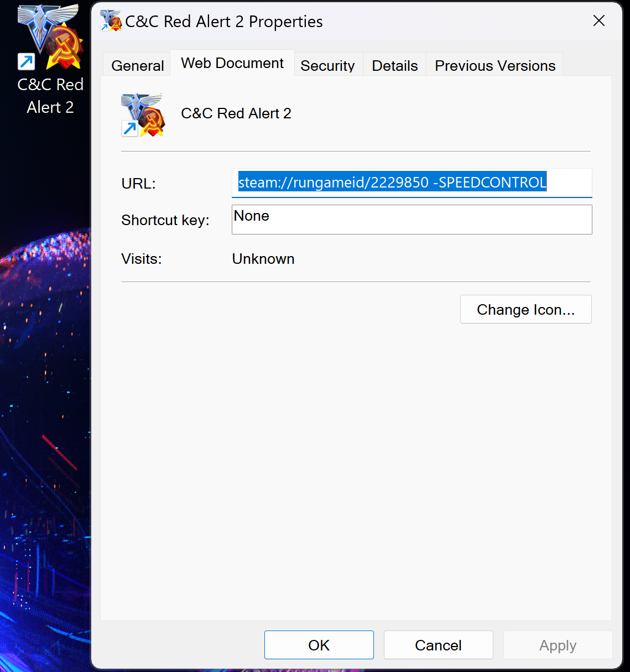Click the greyed-out Apply button
Image resolution: width=630 pixels, height=672 pixels.
(558, 645)
